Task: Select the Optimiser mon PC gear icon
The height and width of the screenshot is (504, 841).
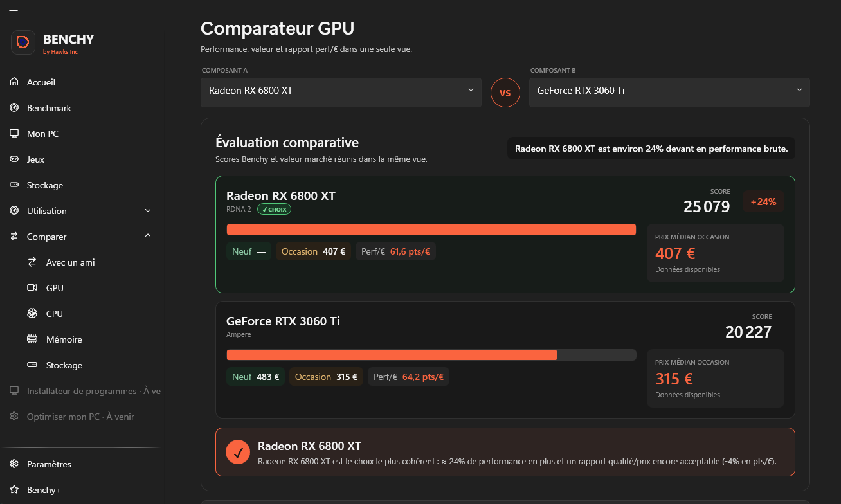Action: [x=14, y=417]
